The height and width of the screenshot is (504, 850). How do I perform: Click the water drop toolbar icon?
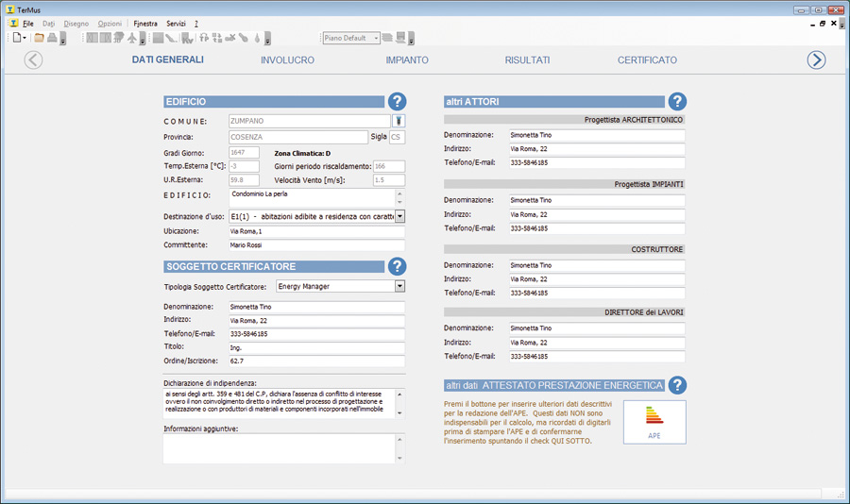coord(258,38)
